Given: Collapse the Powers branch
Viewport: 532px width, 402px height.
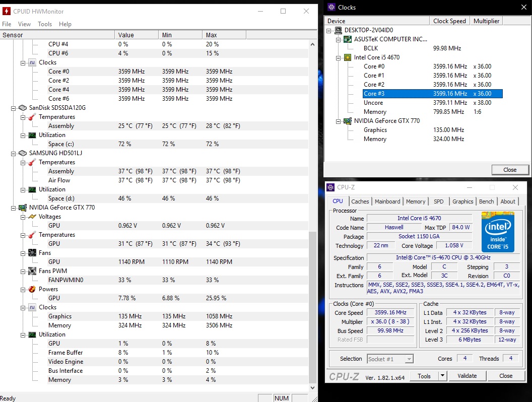Looking at the screenshot, I should [23, 290].
